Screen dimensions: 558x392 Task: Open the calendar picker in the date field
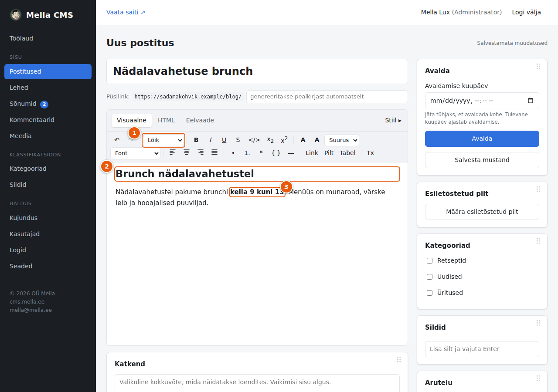tap(531, 101)
